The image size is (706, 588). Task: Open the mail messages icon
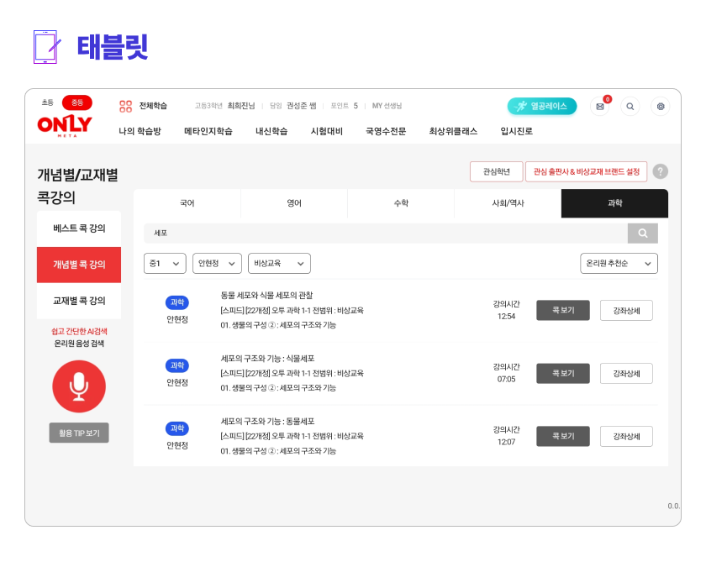click(599, 107)
